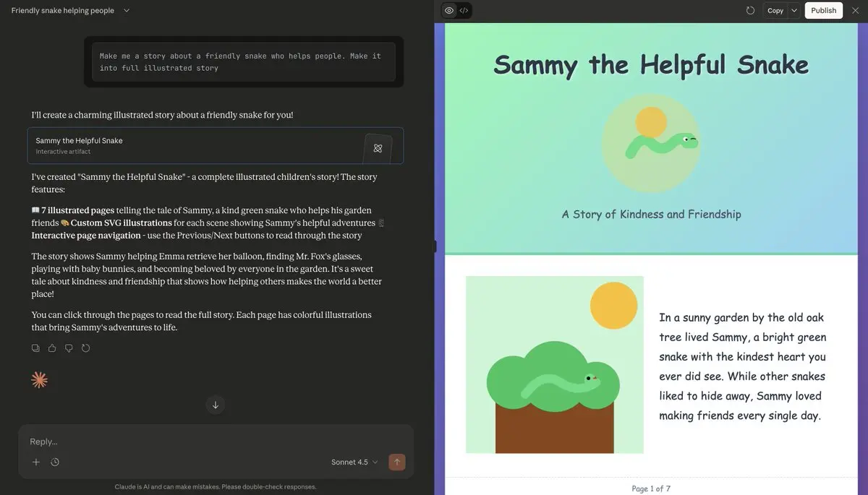The width and height of the screenshot is (868, 495).
Task: Open the Sonnet 4.5 model selector
Action: [354, 462]
